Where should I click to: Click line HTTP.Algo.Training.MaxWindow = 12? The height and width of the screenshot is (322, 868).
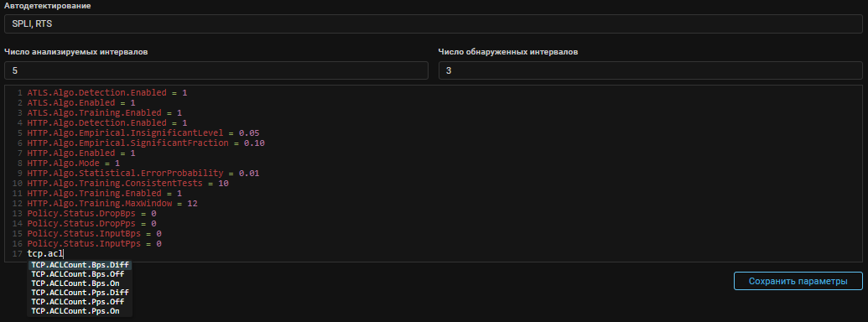(112, 204)
